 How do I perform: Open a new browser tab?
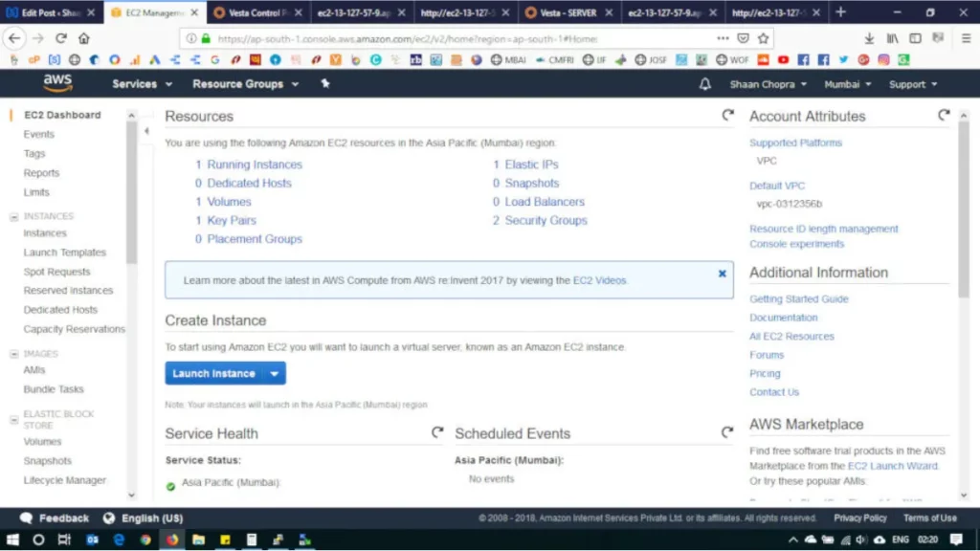(x=840, y=12)
